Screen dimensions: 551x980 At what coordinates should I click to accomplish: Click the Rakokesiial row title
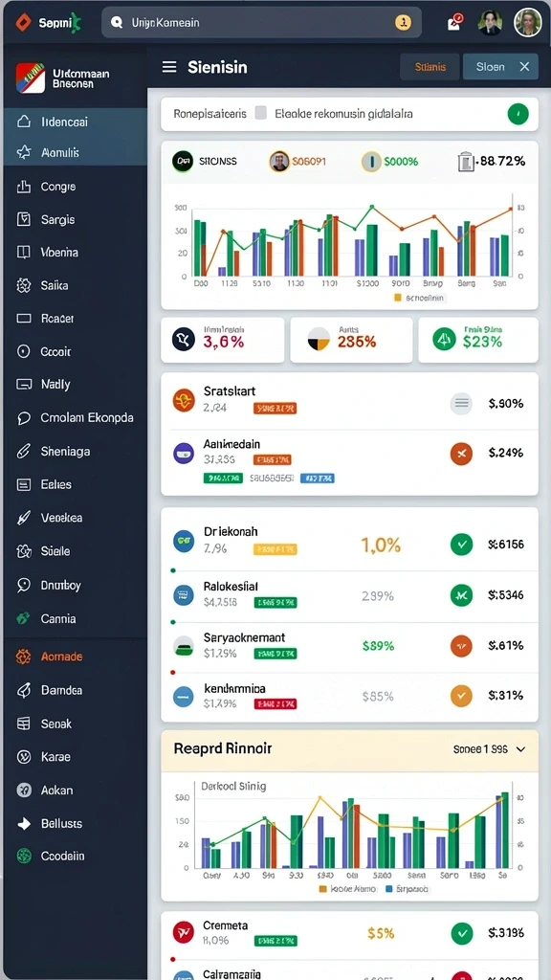click(231, 587)
